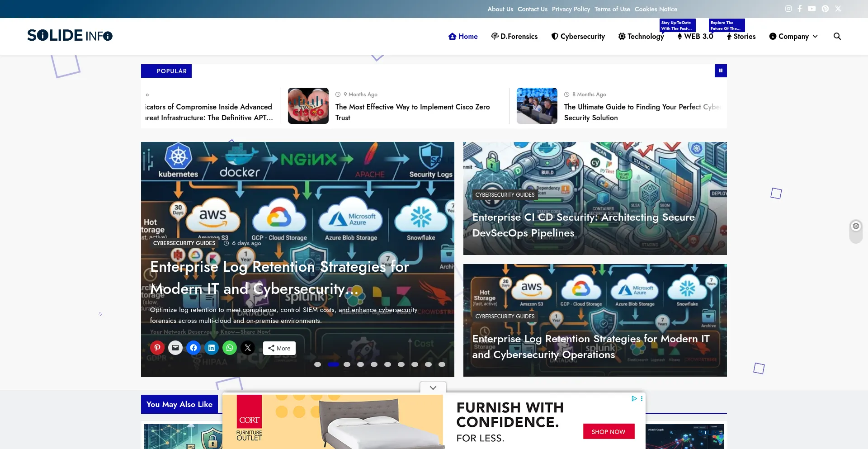This screenshot has width=868, height=449.
Task: Open the CORT Furniture Outlet ad image
Action: (333, 421)
